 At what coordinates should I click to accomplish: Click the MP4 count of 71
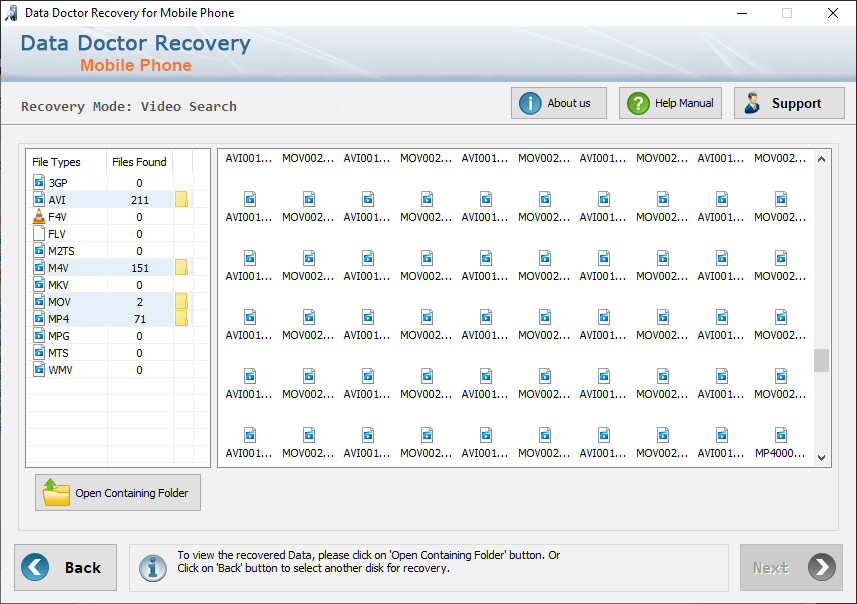tap(139, 319)
